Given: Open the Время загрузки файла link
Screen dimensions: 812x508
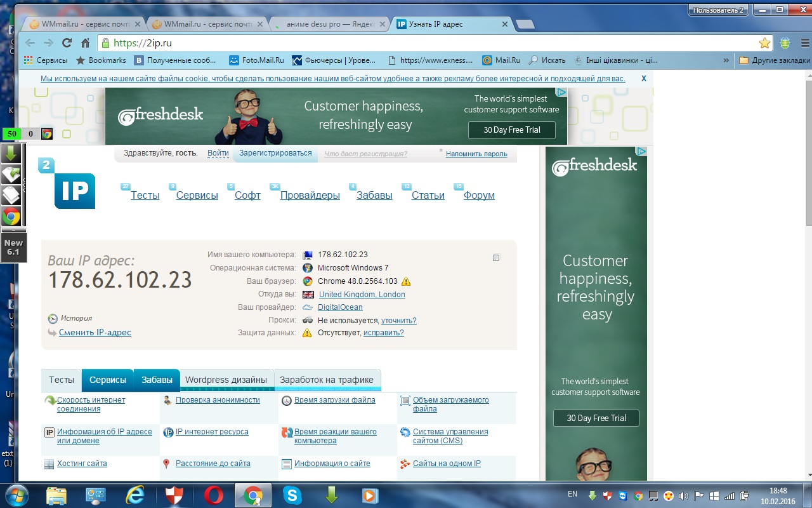Looking at the screenshot, I should [x=334, y=400].
